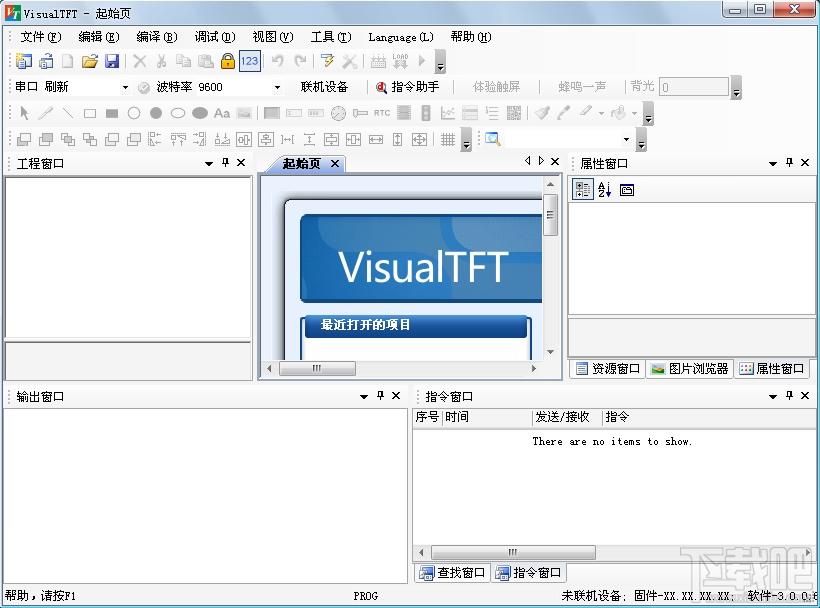820x608 pixels.
Task: Select the meter gauge control tool
Action: tap(338, 113)
